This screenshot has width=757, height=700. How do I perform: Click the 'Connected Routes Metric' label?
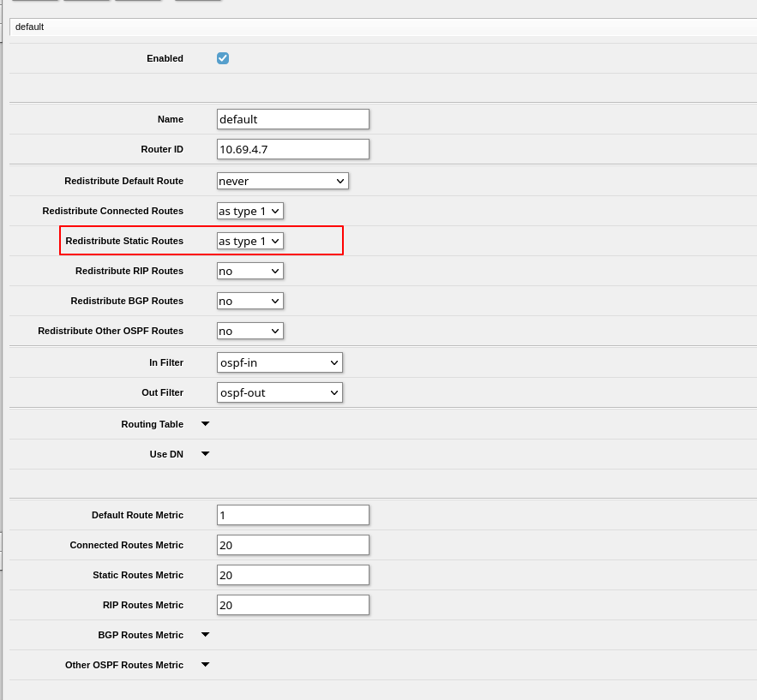[x=127, y=545]
